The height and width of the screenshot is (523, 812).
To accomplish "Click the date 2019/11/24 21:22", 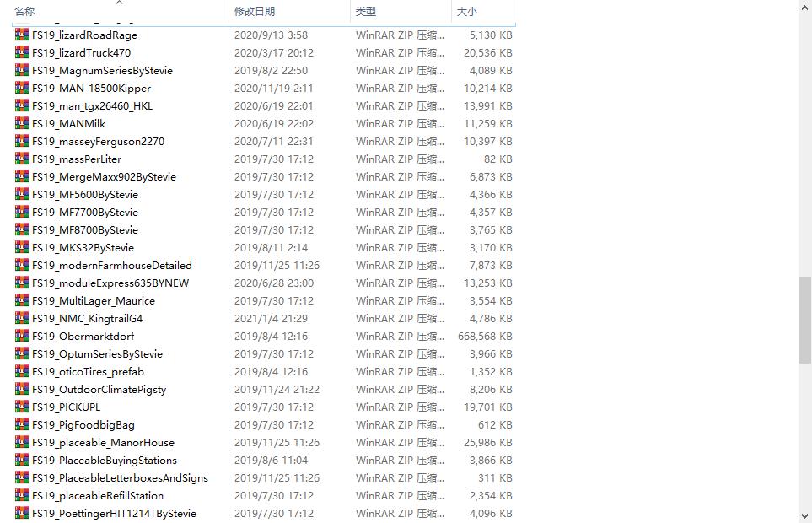I will click(x=277, y=390).
